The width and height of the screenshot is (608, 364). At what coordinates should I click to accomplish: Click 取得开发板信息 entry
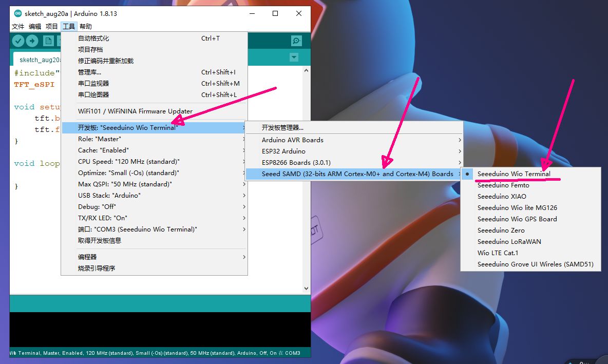(155, 240)
